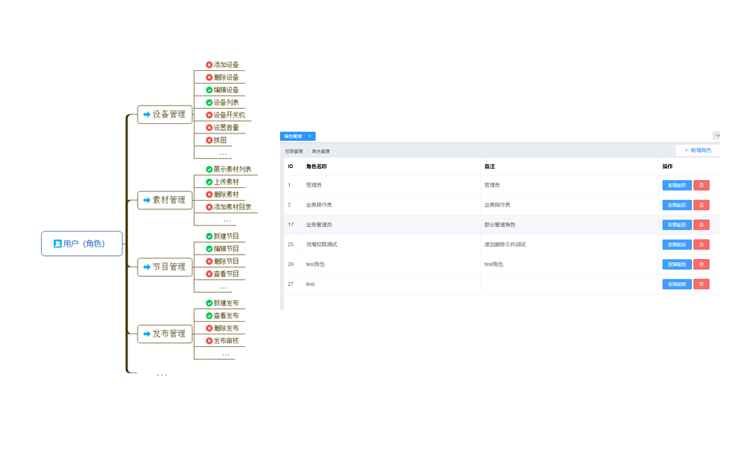Toggle the green check on 新建发布
Screen dimensions: 750x450
click(209, 303)
